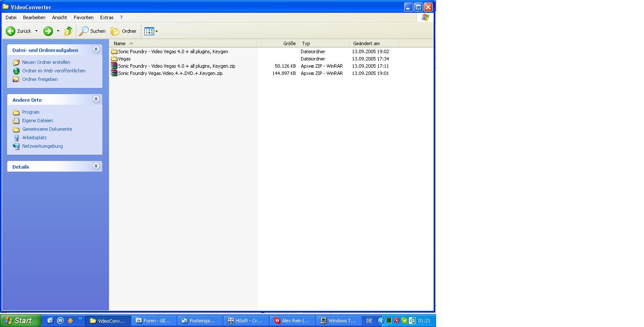The width and height of the screenshot is (644, 327).
Task: Click the green square tray icon
Action: click(x=389, y=321)
